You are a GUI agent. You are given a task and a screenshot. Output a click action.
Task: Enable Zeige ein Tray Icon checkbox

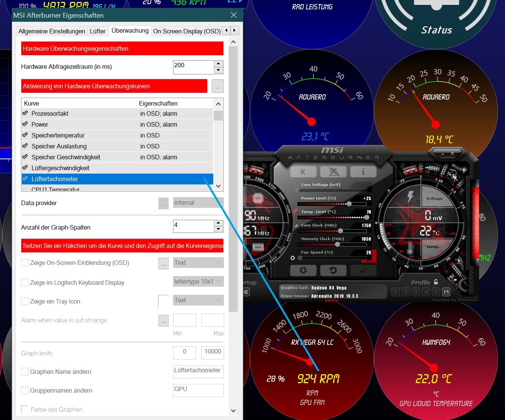click(x=25, y=301)
